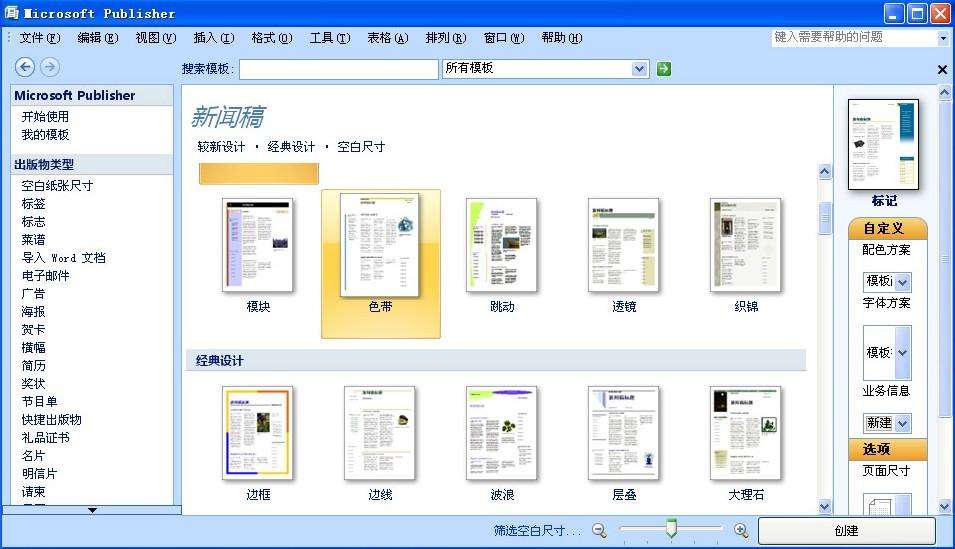Select 海报 publication type

click(x=33, y=311)
